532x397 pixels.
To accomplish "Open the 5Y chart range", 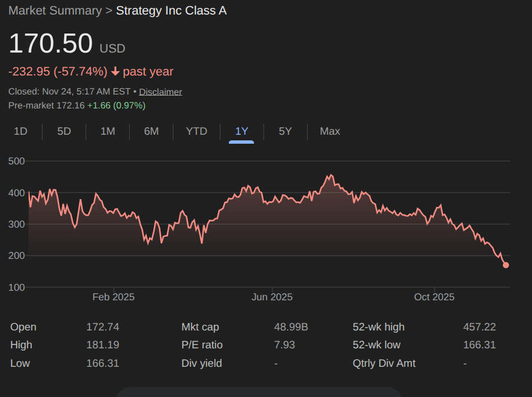I will click(285, 131).
